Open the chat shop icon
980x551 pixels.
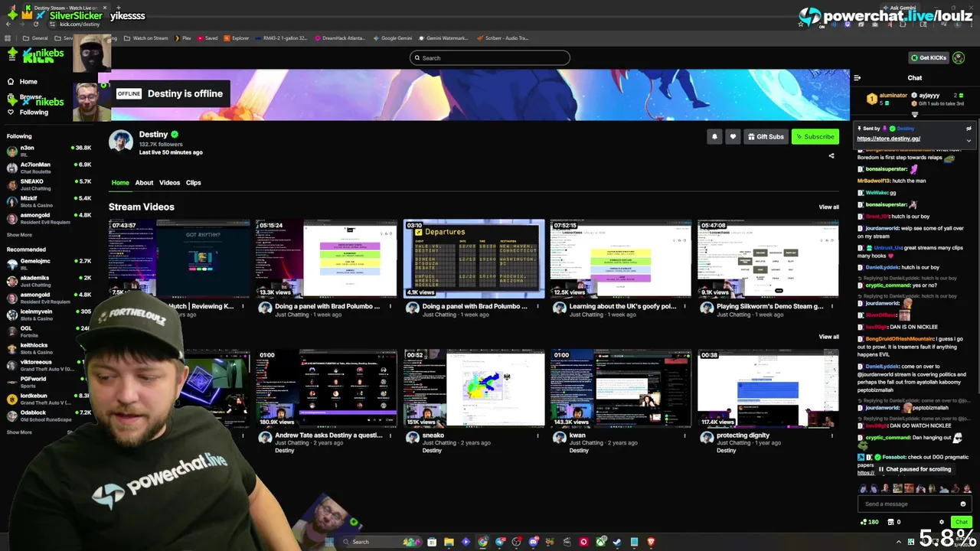[890, 522]
